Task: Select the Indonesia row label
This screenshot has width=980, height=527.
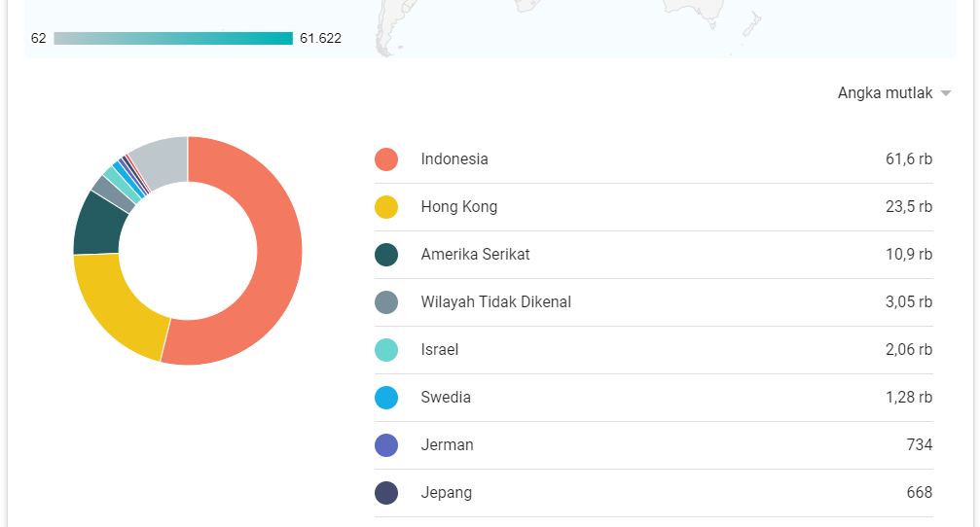Action: 454,159
